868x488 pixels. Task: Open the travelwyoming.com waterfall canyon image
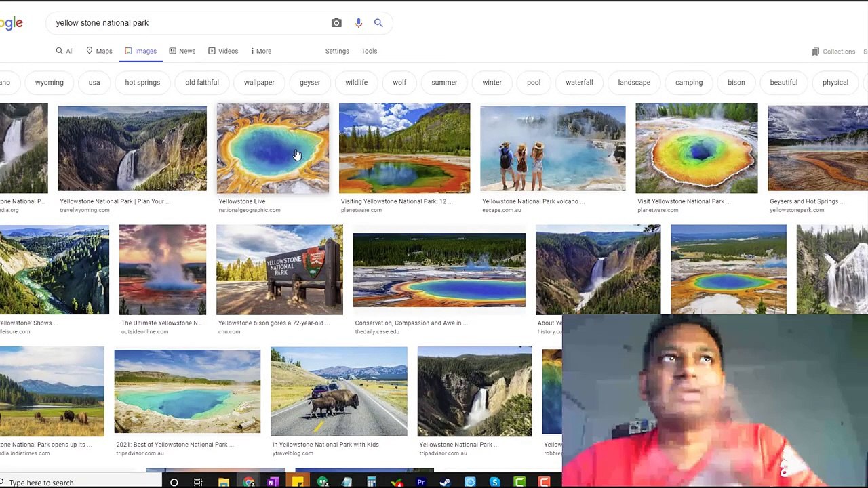[132, 148]
